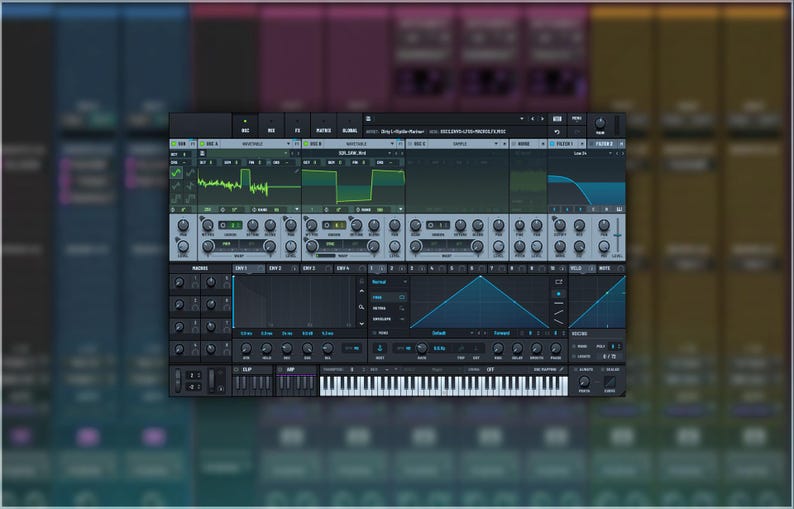The image size is (794, 509).
Task: Enable the NOISE oscillator
Action: pos(513,144)
